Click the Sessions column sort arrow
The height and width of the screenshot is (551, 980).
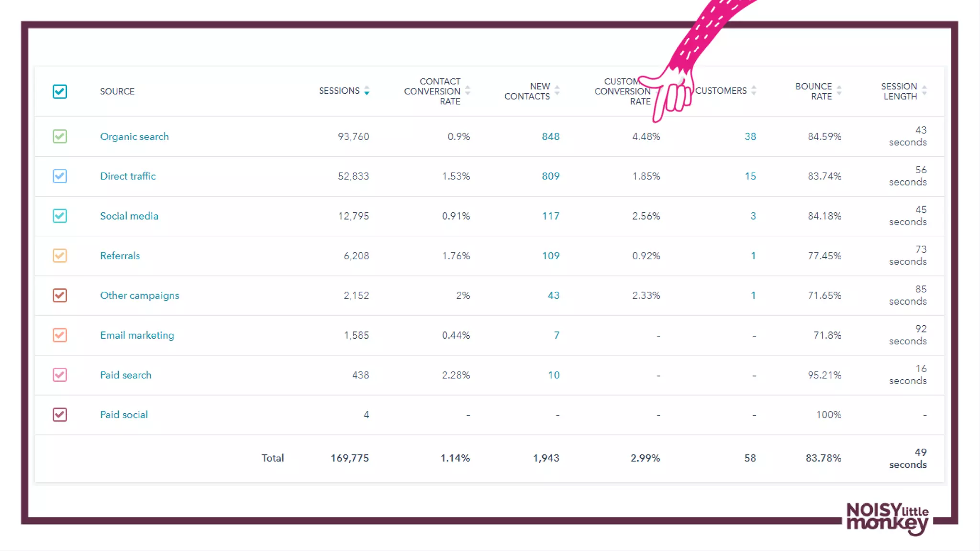pos(367,90)
